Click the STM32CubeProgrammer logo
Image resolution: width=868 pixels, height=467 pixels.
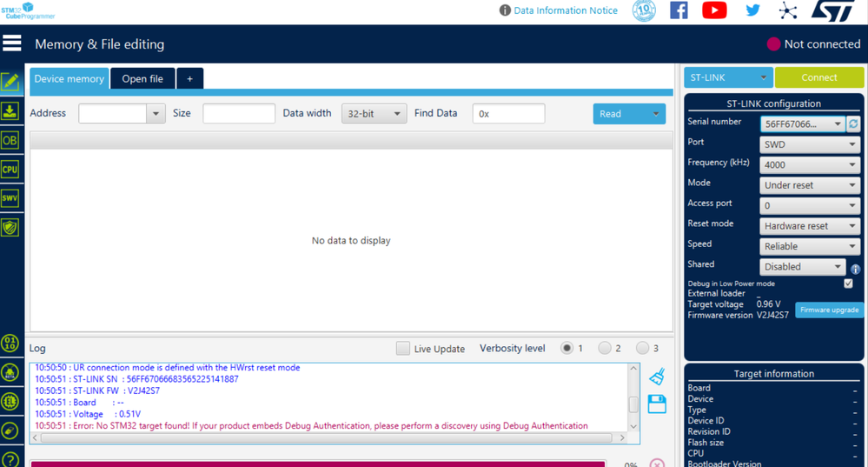28,10
